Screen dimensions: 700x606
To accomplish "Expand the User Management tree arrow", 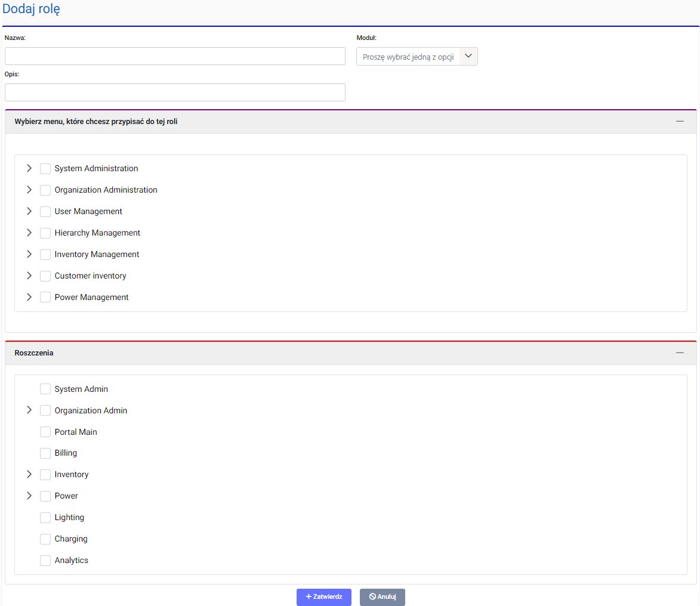I will [29, 211].
